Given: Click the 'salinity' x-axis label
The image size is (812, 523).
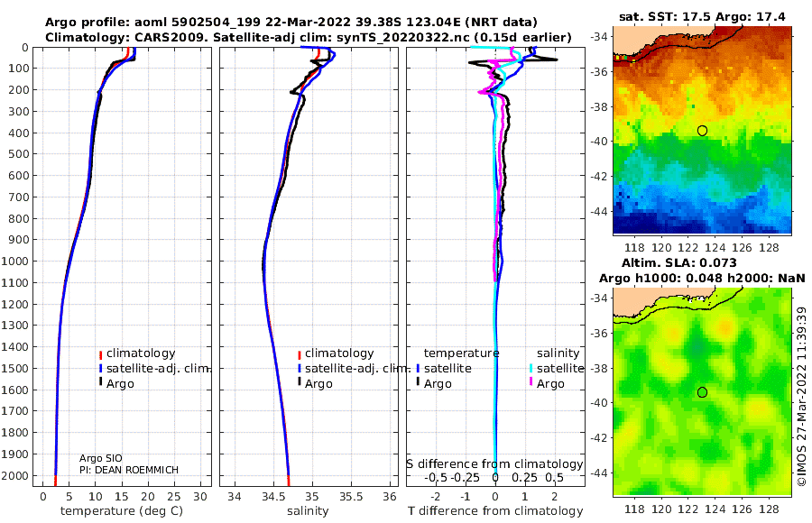Looking at the screenshot, I should (308, 511).
